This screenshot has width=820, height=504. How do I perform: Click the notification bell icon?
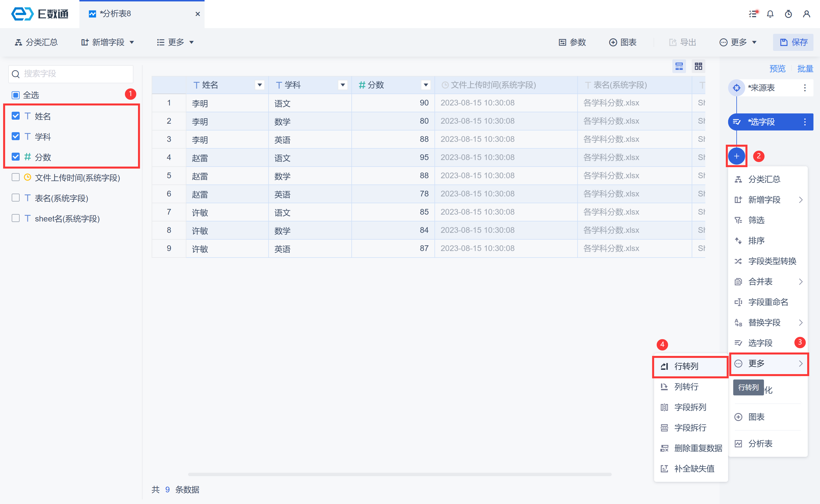pyautogui.click(x=770, y=14)
